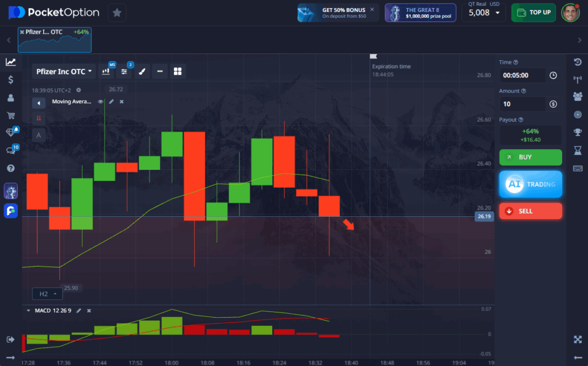
Task: Expand the H2 timeframe selector
Action: point(47,293)
